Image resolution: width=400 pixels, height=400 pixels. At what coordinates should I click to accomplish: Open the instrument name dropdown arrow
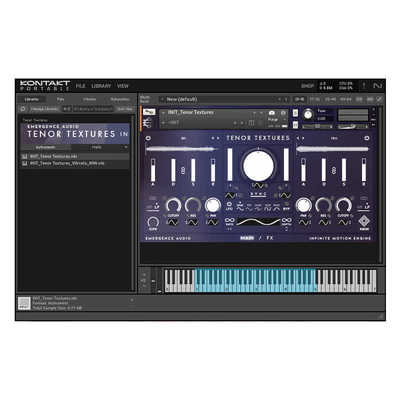164,113
